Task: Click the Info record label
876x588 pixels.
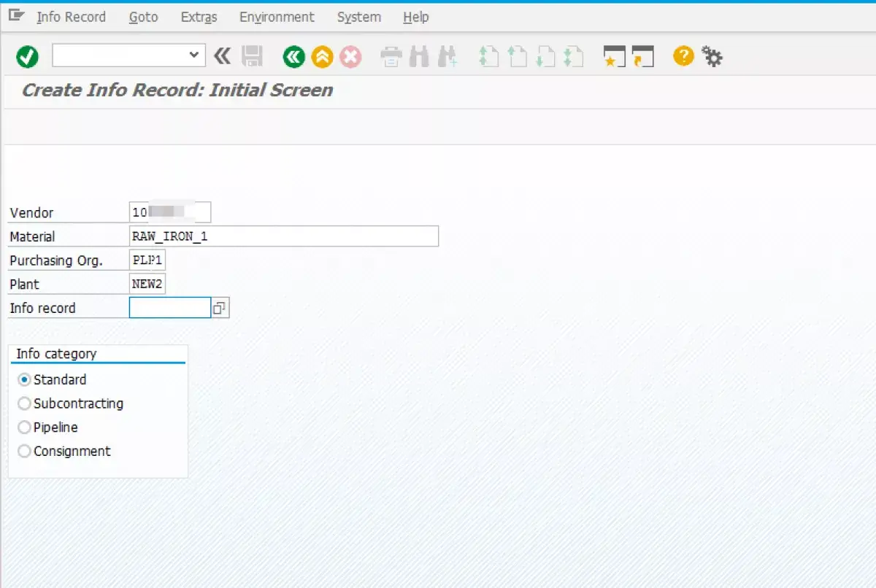Action: [42, 308]
